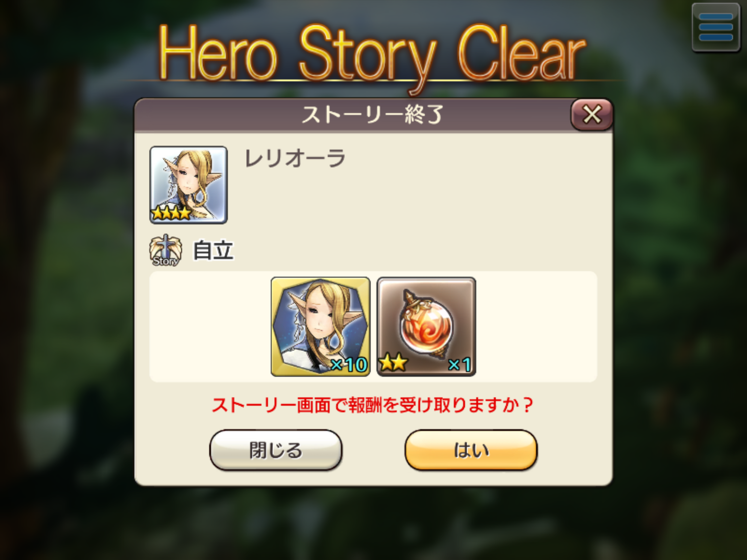
Task: Click the Hero Story Clear banner
Action: pos(372,54)
